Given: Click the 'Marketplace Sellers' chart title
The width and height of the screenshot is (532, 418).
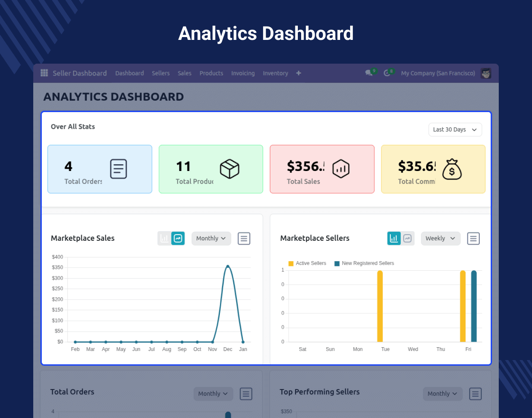Looking at the screenshot, I should pos(314,238).
